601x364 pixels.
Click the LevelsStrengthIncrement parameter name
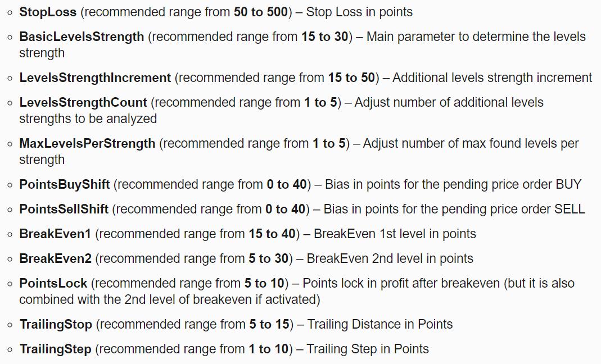point(95,78)
